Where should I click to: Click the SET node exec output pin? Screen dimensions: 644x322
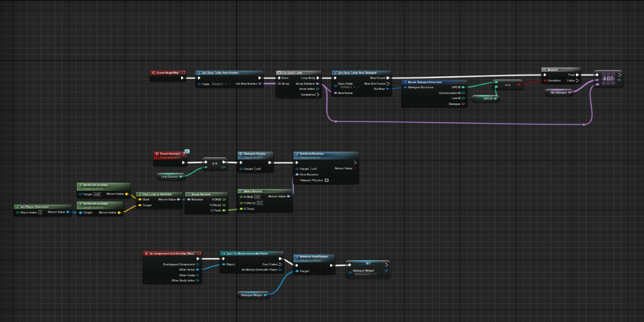pos(386,265)
